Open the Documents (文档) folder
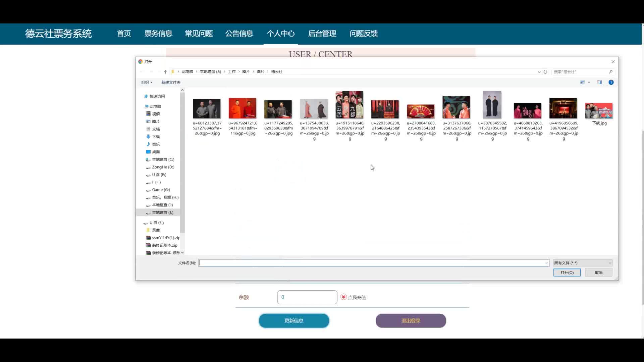644x362 pixels. pyautogui.click(x=153, y=129)
